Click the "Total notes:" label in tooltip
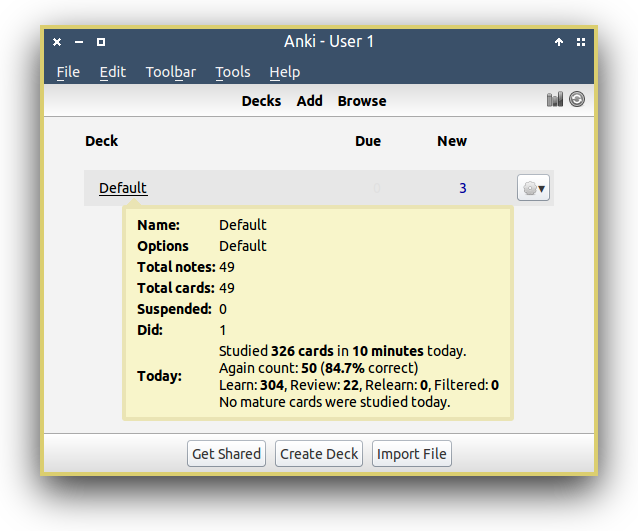The image size is (638, 531). click(x=176, y=267)
